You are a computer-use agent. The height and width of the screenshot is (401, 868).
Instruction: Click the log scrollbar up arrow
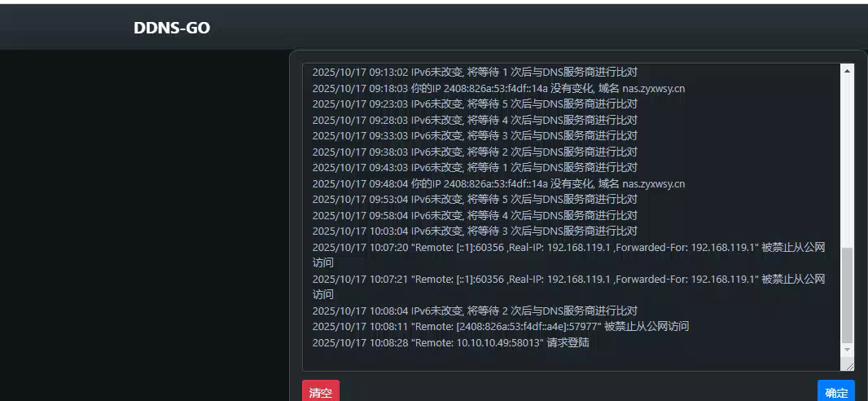[847, 70]
